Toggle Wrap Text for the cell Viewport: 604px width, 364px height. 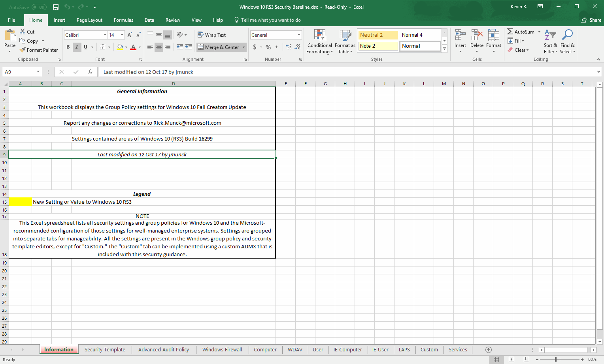click(x=212, y=35)
